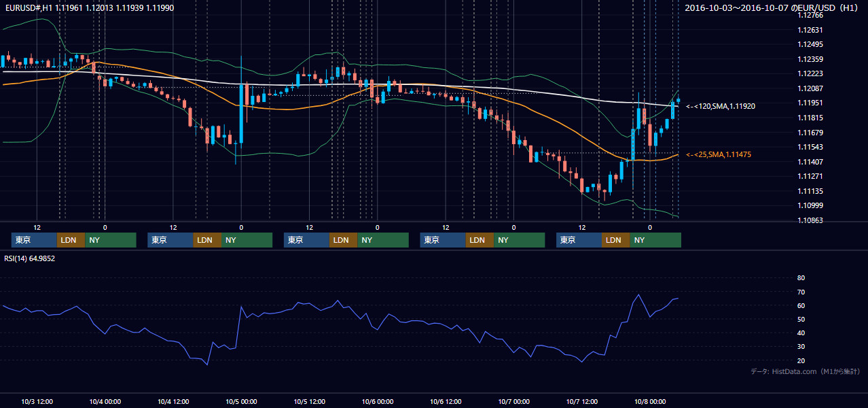Click the rightmost LDN session block

pos(615,240)
